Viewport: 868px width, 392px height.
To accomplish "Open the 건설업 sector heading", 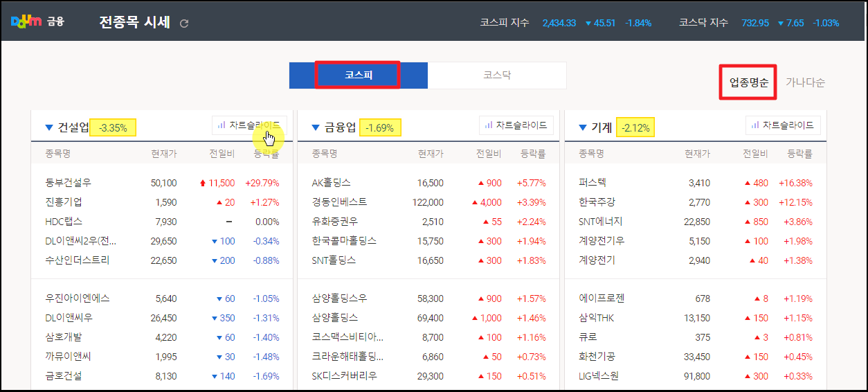I will (73, 127).
